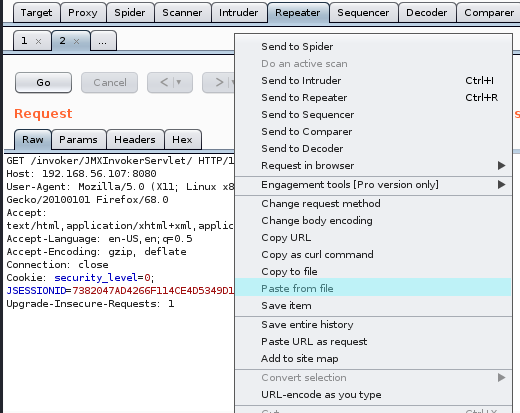
Task: Open the Sequencer tab
Action: (363, 13)
